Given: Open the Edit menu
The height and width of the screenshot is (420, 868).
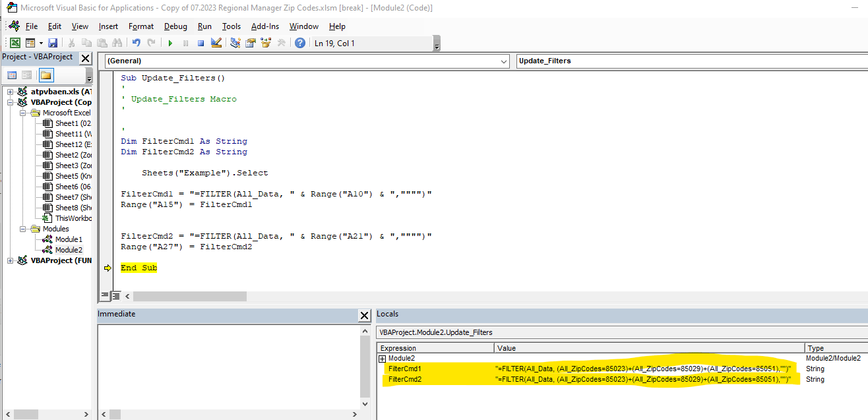Looking at the screenshot, I should [x=55, y=26].
